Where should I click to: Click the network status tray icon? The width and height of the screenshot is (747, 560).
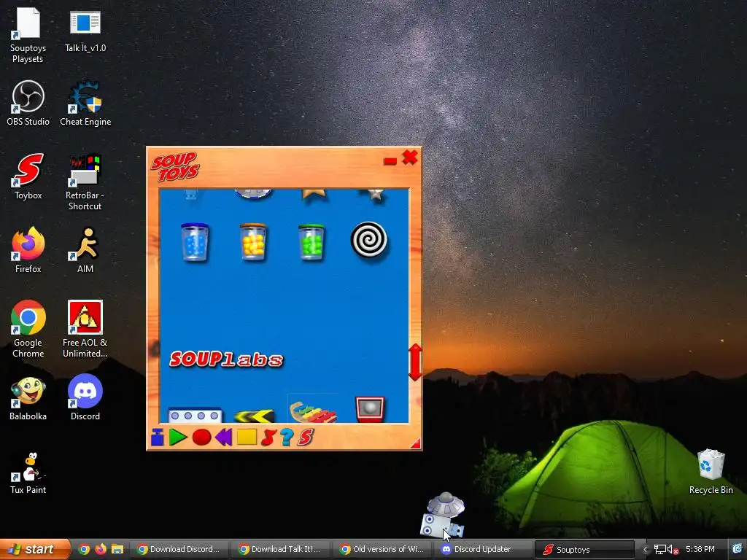659,550
